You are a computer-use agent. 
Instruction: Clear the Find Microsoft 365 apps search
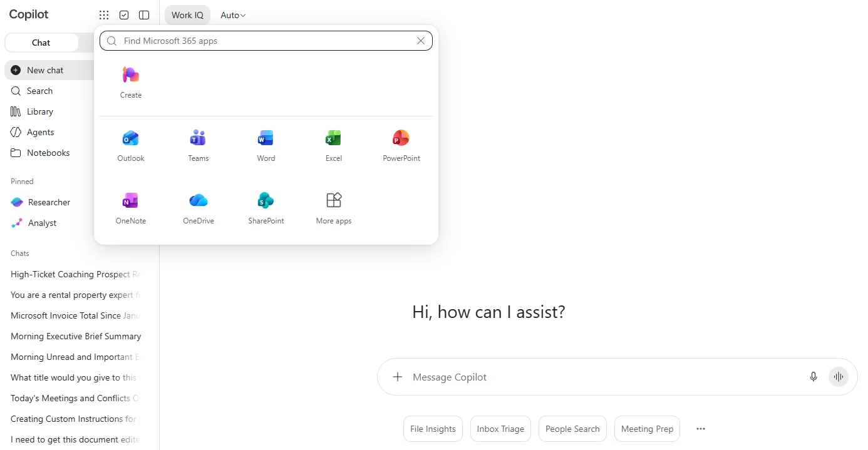421,41
